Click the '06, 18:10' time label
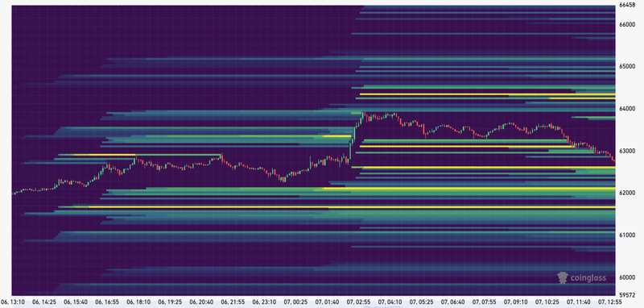This screenshot has height=308, width=644. click(138, 302)
